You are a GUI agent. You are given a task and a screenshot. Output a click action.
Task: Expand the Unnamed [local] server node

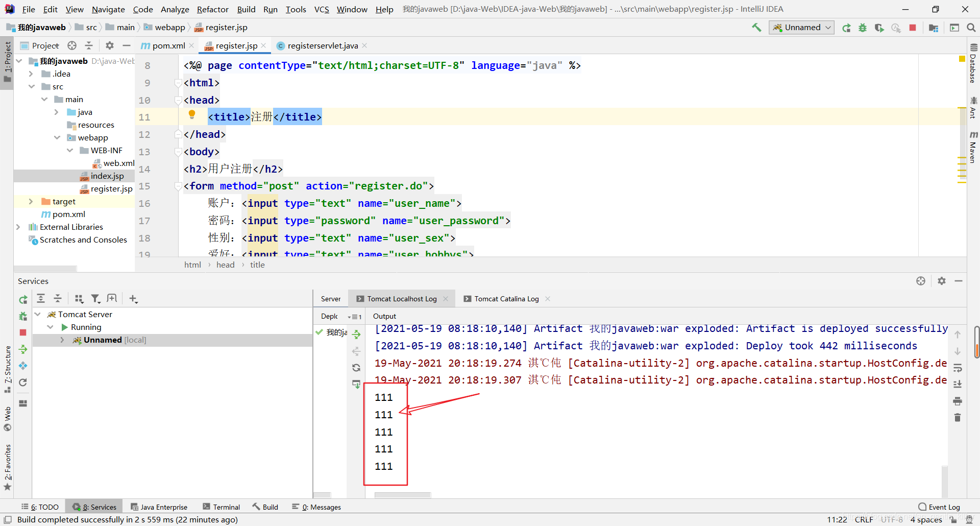(62, 340)
